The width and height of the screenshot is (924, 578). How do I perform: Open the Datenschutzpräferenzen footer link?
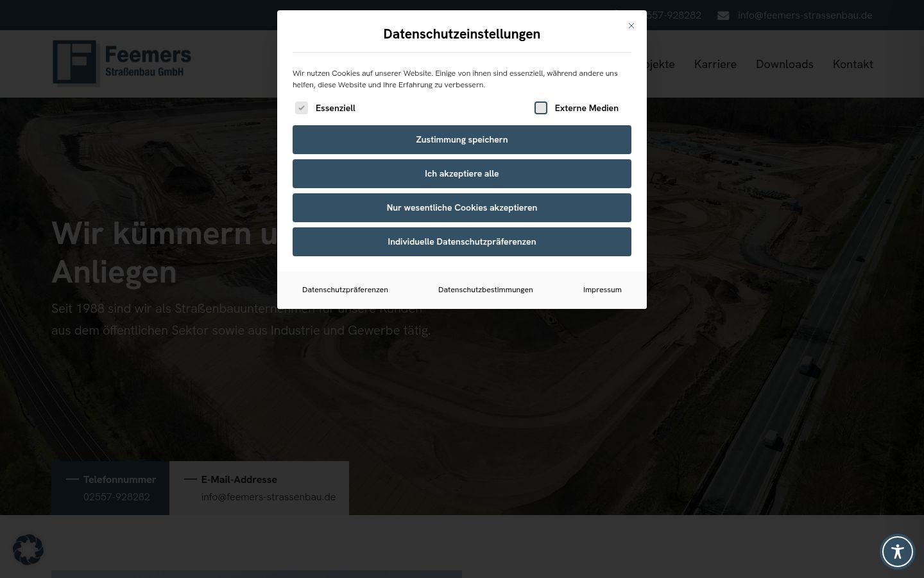[345, 290]
